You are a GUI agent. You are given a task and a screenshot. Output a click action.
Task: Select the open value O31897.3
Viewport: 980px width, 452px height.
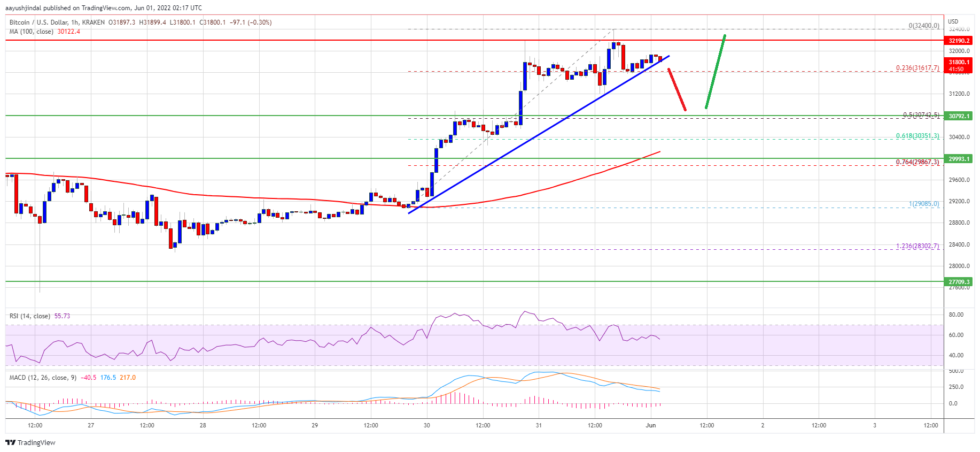(x=122, y=22)
